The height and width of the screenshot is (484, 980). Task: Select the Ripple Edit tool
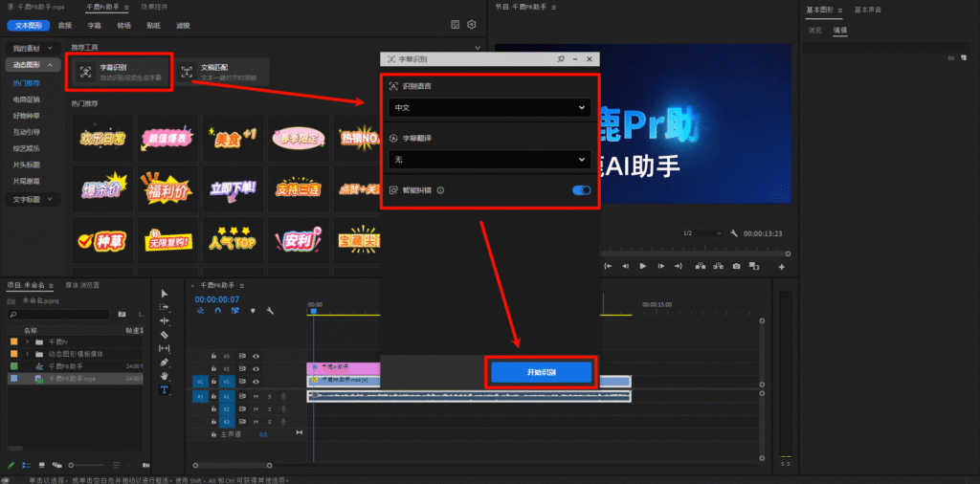point(165,320)
